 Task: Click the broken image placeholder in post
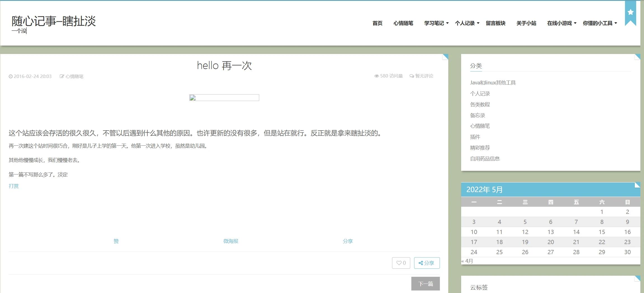224,98
